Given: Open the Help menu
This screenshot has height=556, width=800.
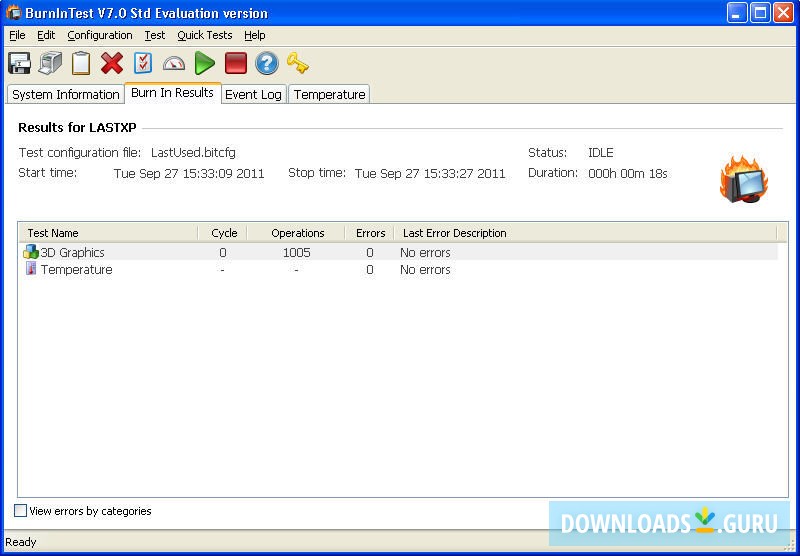Looking at the screenshot, I should coord(255,35).
